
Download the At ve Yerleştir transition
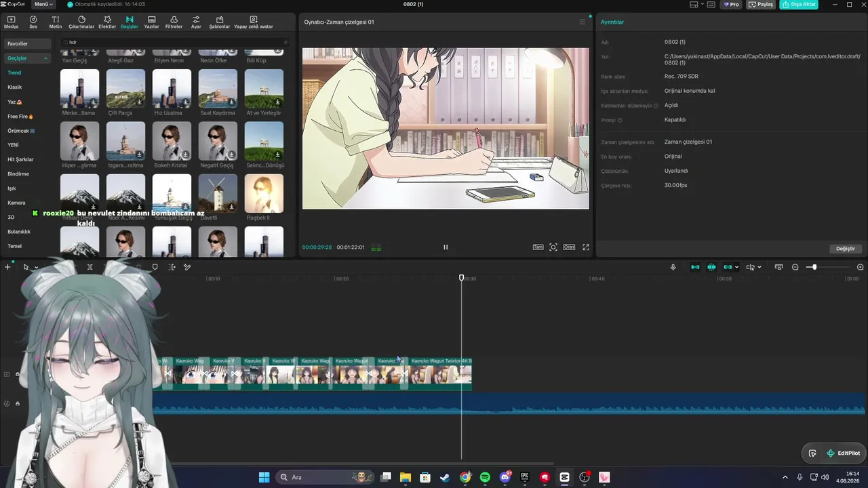click(x=277, y=102)
